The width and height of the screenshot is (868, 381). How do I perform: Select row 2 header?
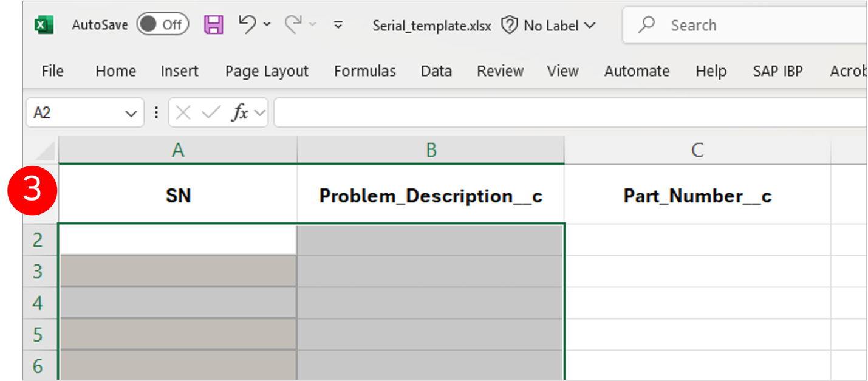pos(41,240)
